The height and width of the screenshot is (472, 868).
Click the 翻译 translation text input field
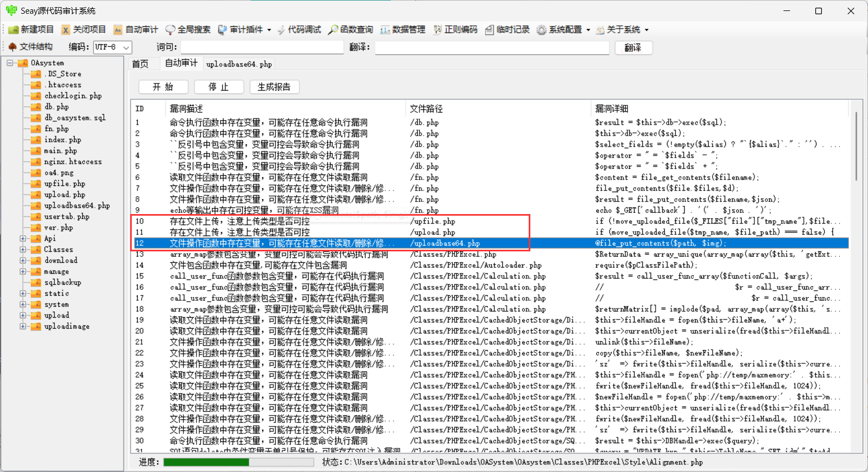491,48
